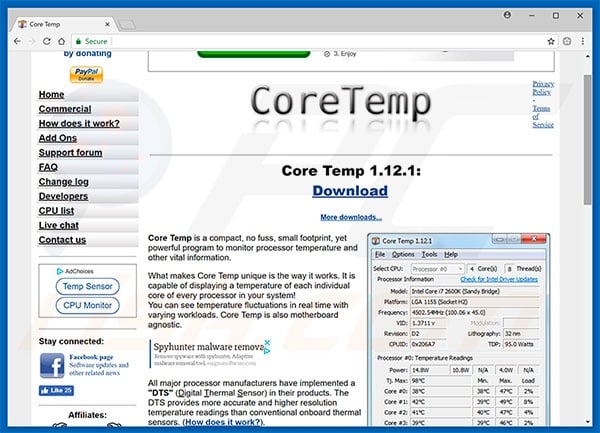Click 'Check for Intel Driver Updates' link
This screenshot has height=433, width=600.
pyautogui.click(x=499, y=279)
